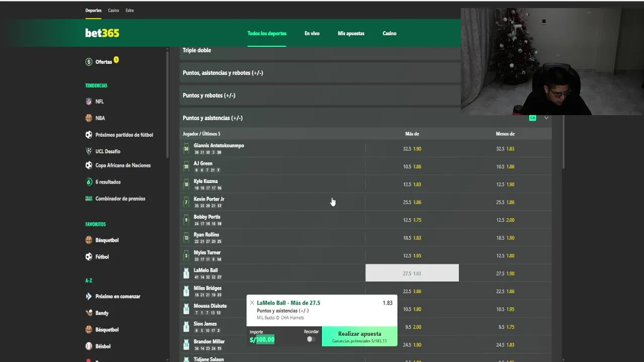Click the main page vertical scrollbar
The height and width of the screenshot is (362, 644).
pos(563,142)
